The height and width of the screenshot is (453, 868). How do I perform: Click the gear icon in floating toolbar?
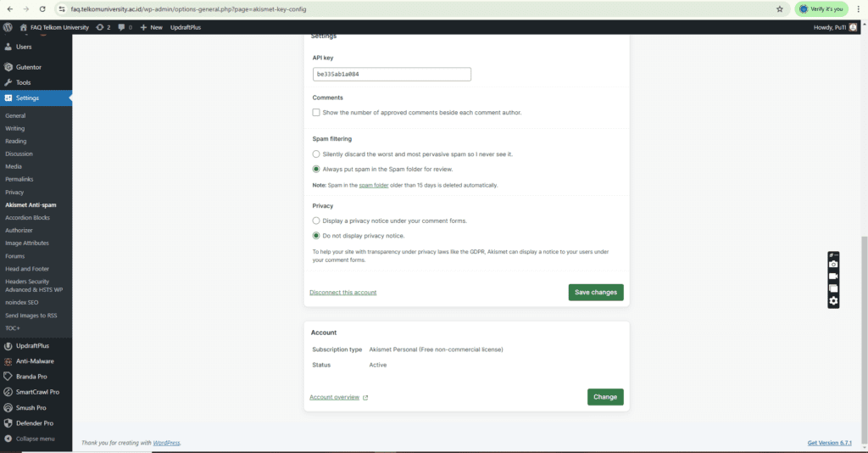[x=833, y=301]
